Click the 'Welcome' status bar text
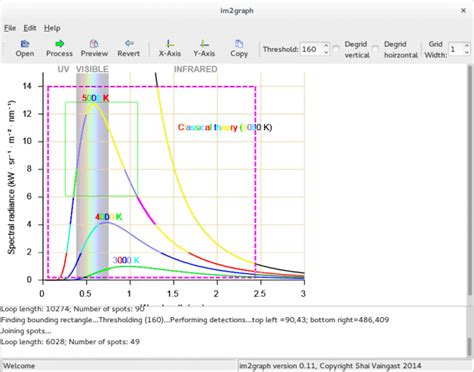The height and width of the screenshot is (372, 474). point(19,366)
